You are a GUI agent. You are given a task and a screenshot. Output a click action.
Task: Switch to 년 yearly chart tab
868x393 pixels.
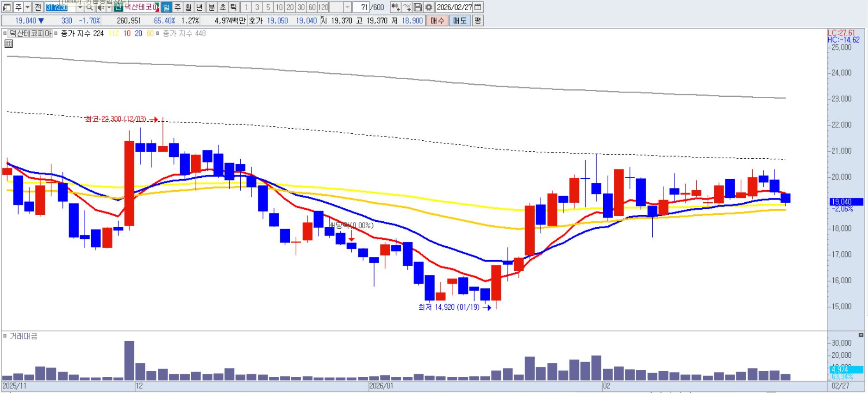[200, 7]
